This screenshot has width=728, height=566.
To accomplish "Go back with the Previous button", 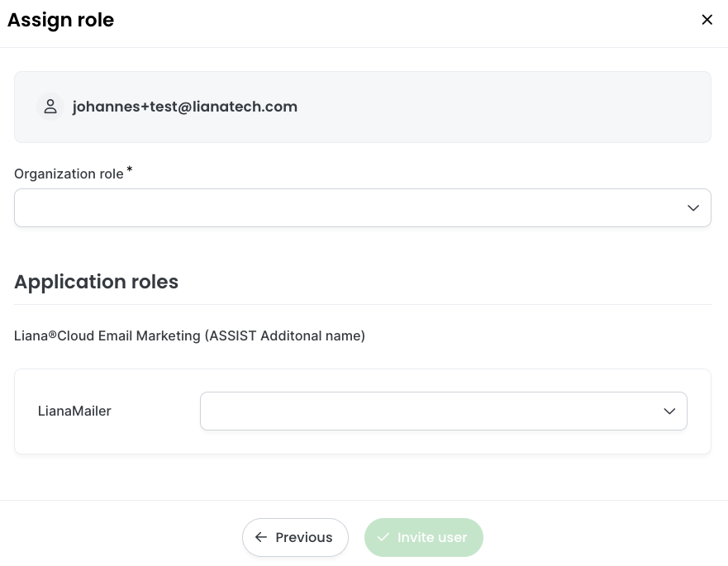I will pos(295,538).
